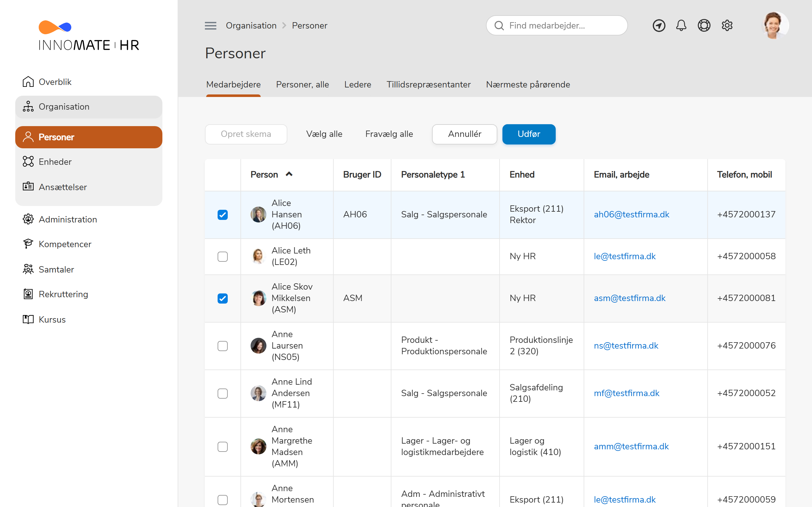The width and height of the screenshot is (812, 507).
Task: Uncheck Alice Hansen's row checkbox
Action: click(222, 215)
